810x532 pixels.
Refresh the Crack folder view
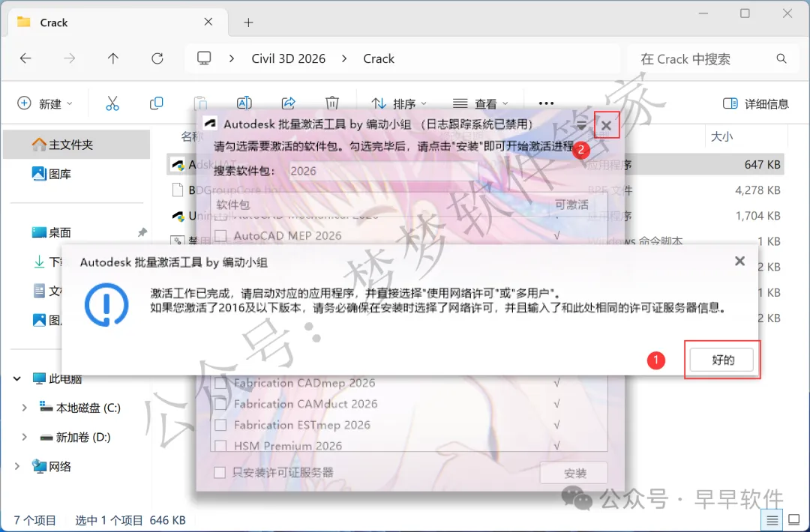(x=157, y=58)
